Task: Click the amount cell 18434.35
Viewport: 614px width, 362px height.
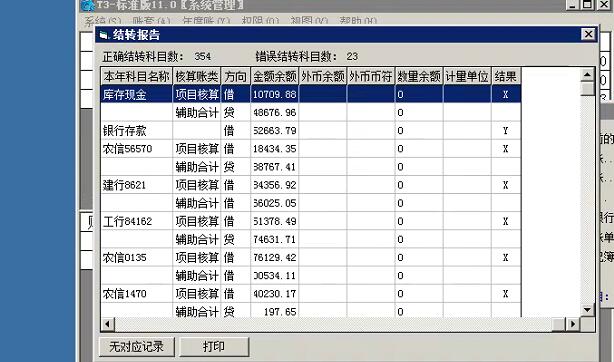Action: (x=274, y=148)
